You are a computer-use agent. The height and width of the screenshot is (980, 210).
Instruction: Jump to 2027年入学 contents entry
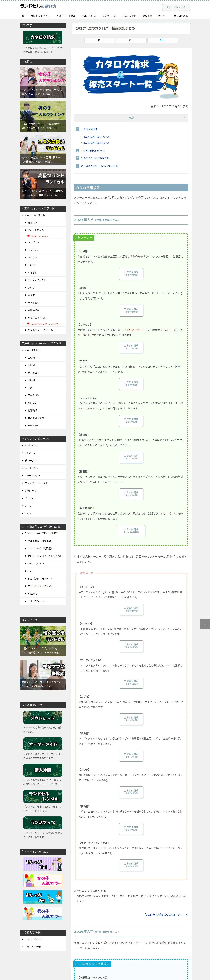pyautogui.click(x=96, y=137)
